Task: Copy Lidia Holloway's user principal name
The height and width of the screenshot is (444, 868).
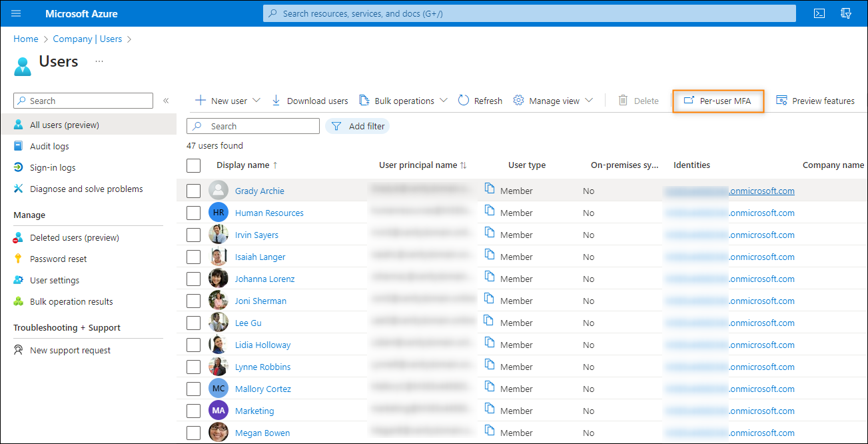Action: pos(490,343)
